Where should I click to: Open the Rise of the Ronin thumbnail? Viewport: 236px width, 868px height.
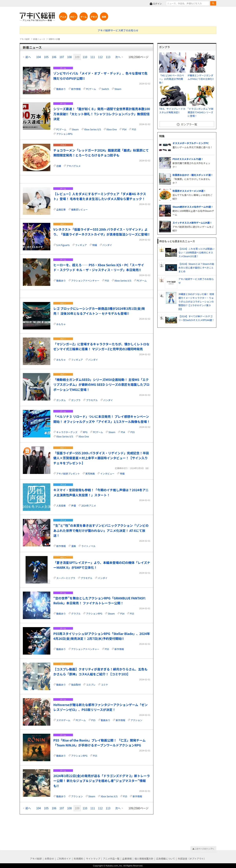[36, 747]
